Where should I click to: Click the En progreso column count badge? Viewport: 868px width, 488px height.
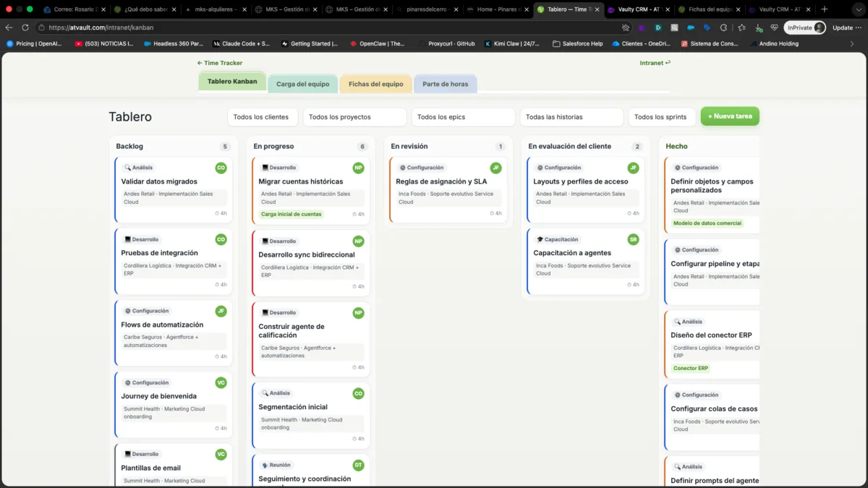[362, 147]
